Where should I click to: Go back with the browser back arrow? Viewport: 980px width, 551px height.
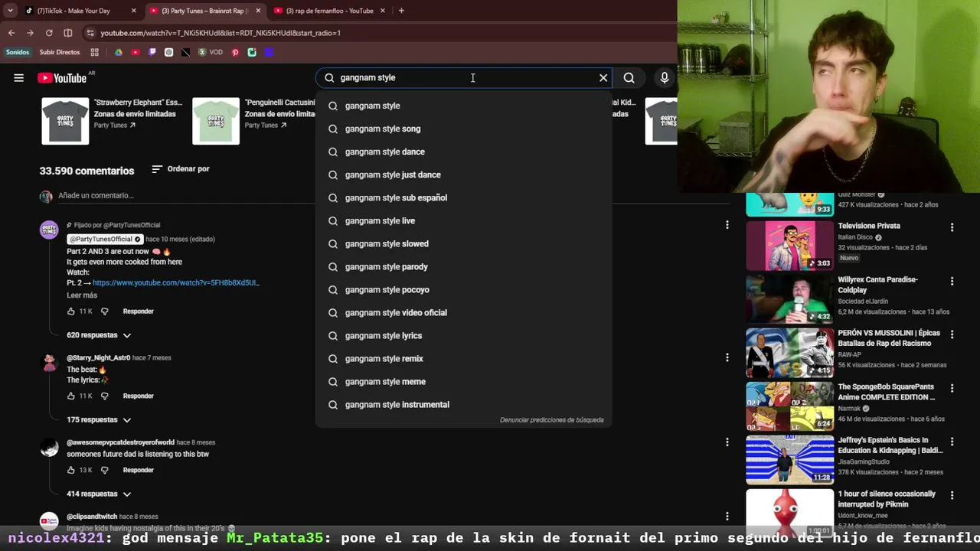click(x=11, y=33)
